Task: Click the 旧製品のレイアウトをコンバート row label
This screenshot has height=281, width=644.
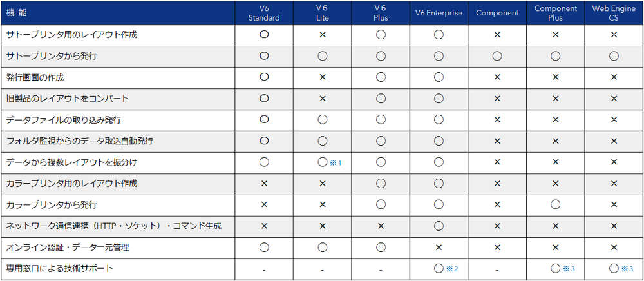Action: pyautogui.click(x=68, y=99)
